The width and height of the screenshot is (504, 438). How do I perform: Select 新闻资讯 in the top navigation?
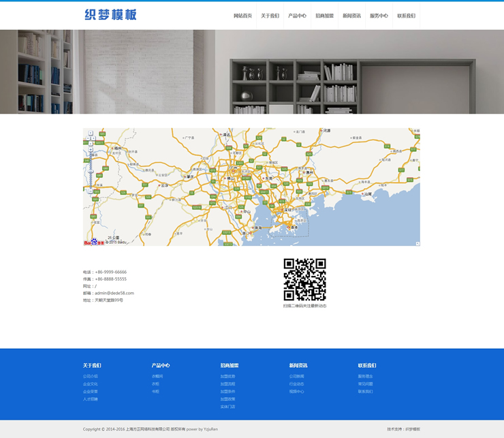(x=351, y=16)
